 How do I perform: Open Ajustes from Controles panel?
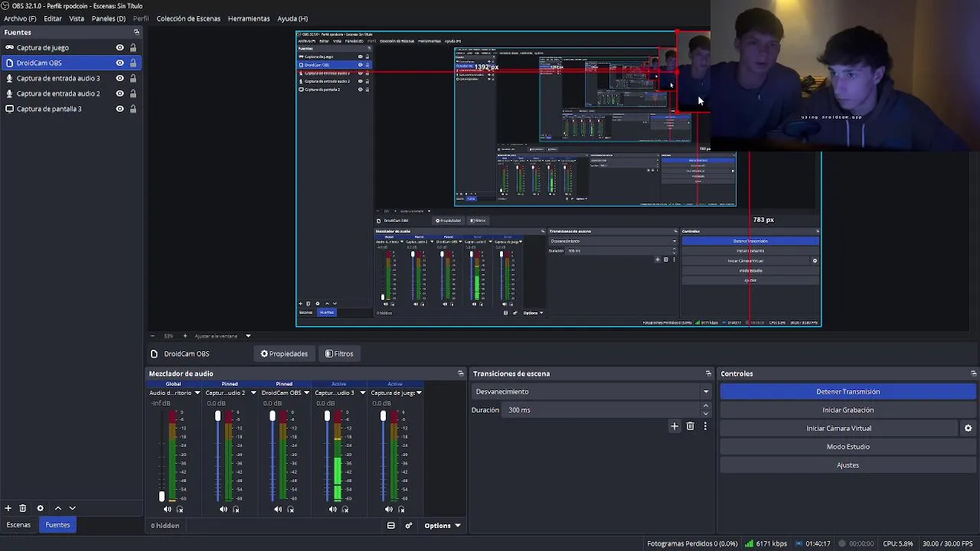[848, 465]
